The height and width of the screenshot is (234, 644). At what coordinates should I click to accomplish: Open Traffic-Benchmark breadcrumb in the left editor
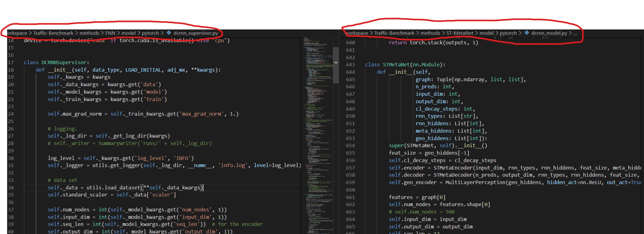click(53, 33)
